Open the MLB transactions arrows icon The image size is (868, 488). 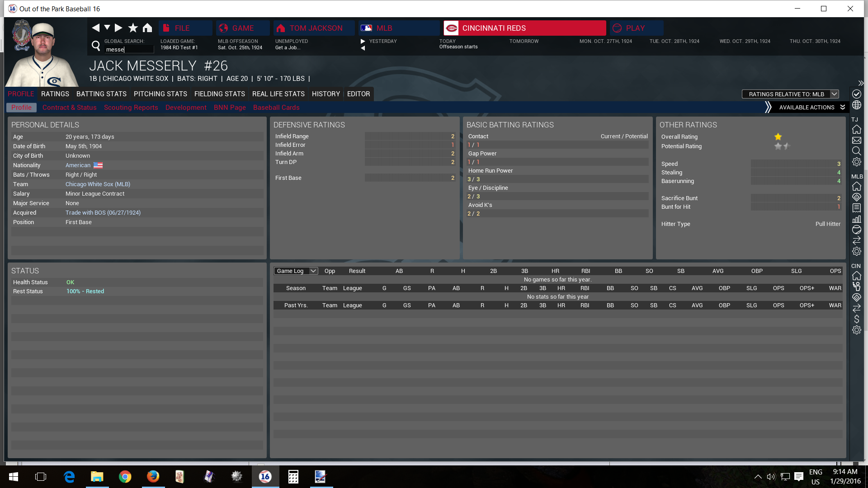point(857,240)
